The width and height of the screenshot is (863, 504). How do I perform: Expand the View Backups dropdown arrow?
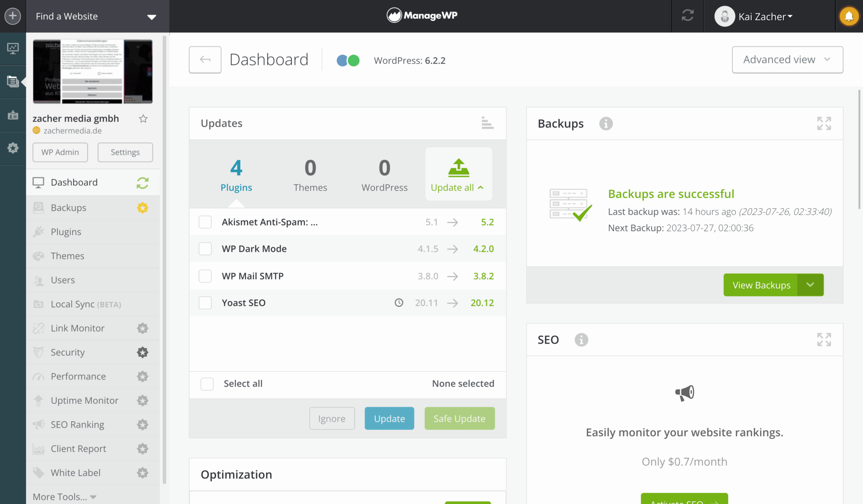[810, 285]
